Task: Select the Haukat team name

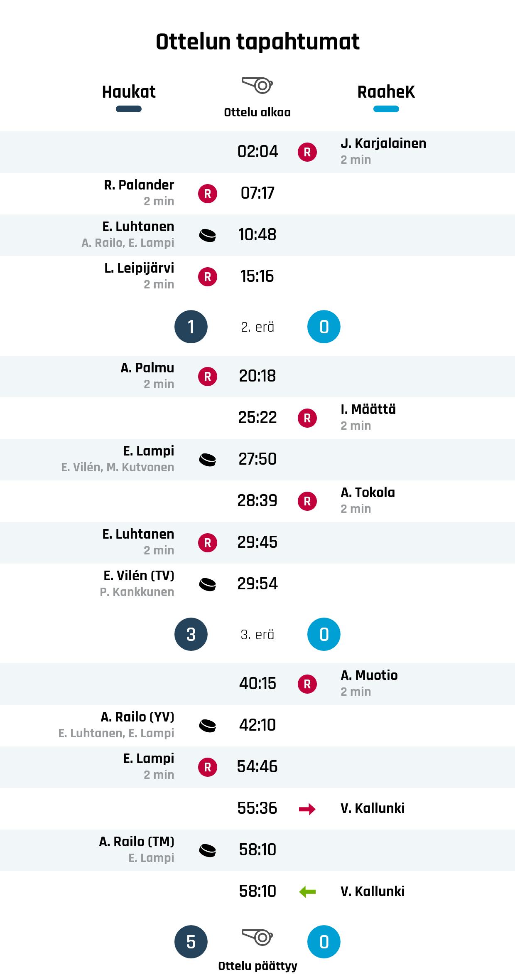Action: point(129,92)
